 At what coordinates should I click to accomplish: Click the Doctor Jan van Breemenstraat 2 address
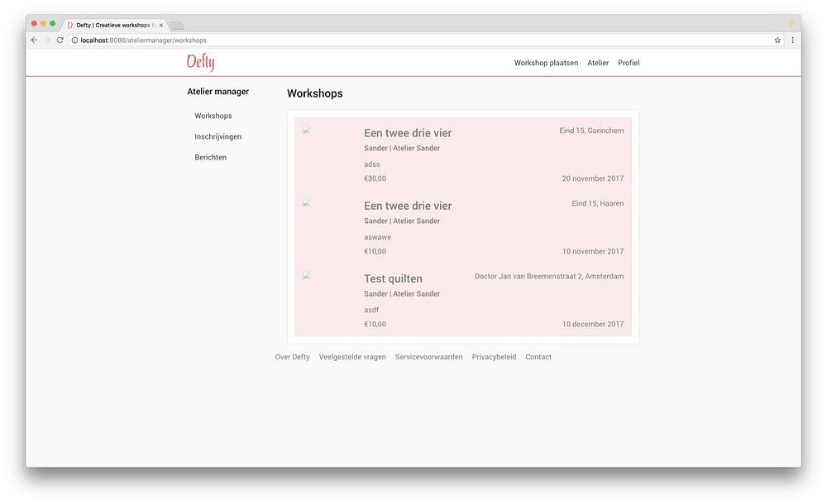[549, 276]
